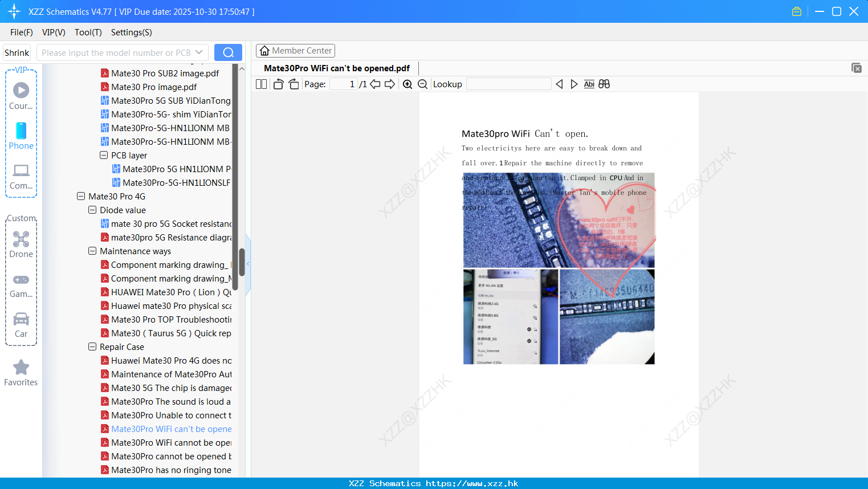This screenshot has height=489, width=868.
Task: Open Mate30 ( Taurus 5G ) Quick repair
Action: (x=166, y=333)
